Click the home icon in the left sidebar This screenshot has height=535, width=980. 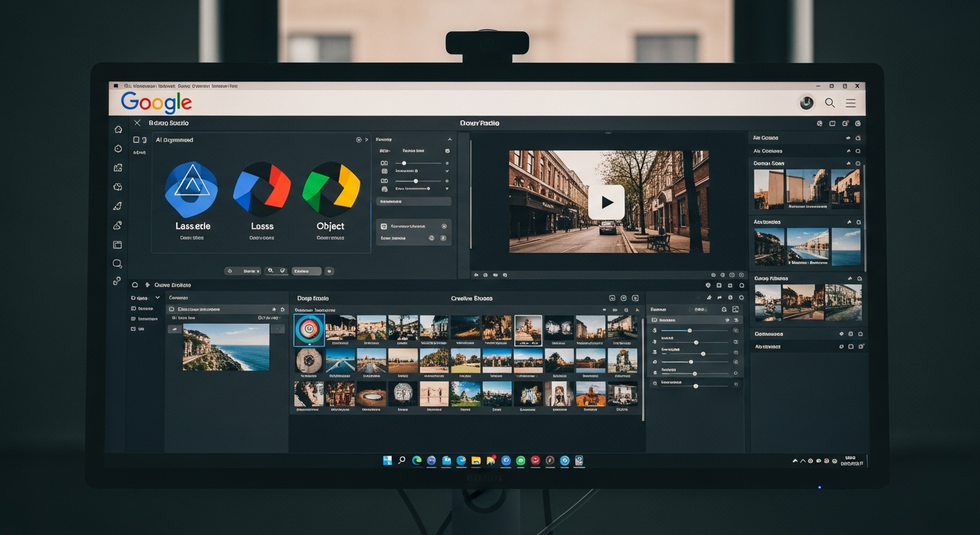[118, 130]
